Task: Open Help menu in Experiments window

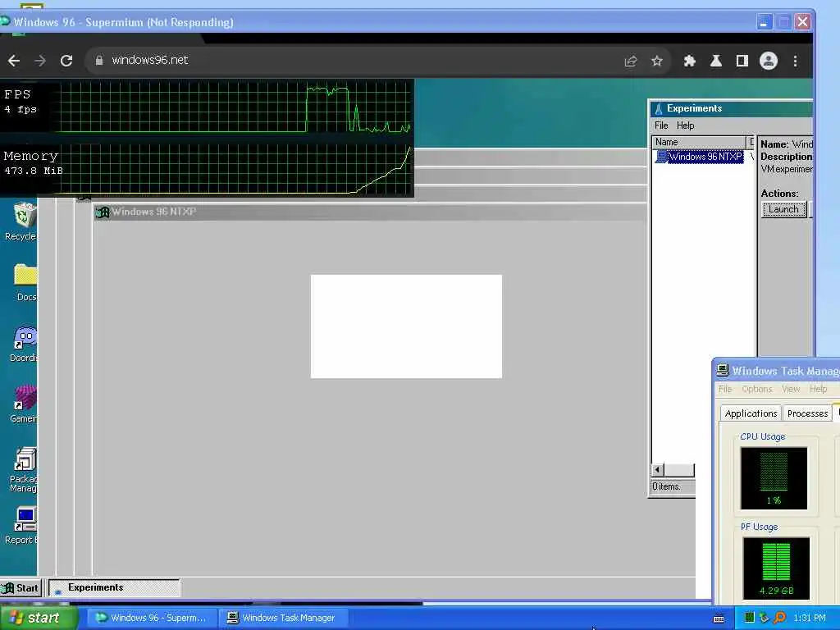Action: 685,126
